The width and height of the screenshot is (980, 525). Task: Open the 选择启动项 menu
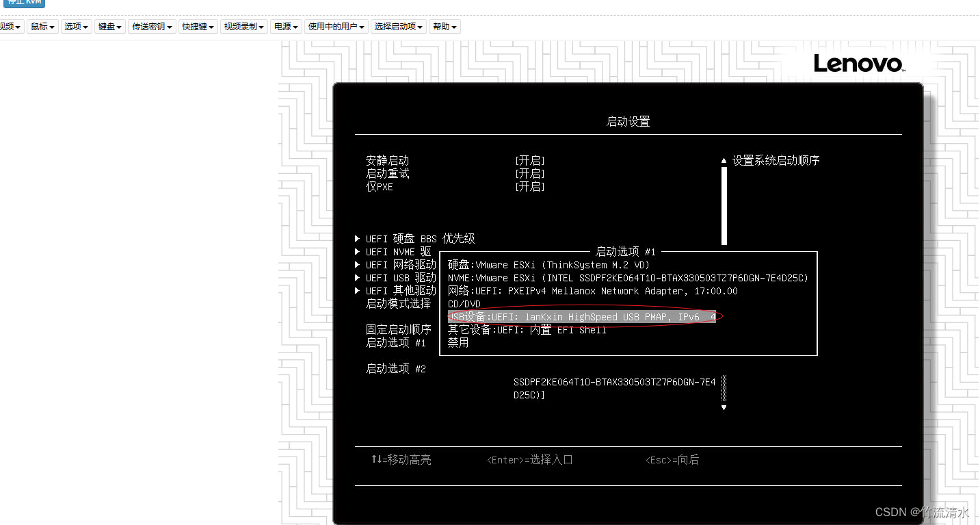399,27
